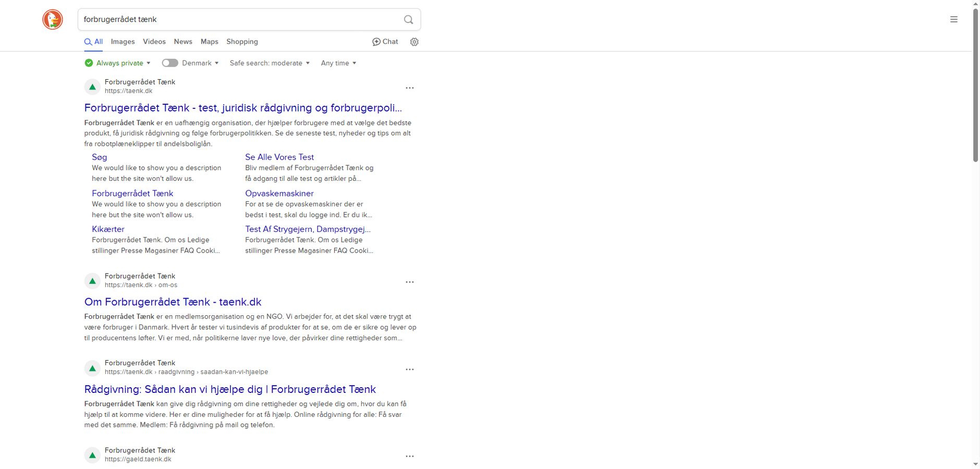This screenshot has width=980, height=469.
Task: Click the DuckDuckGo logo
Action: tap(53, 20)
